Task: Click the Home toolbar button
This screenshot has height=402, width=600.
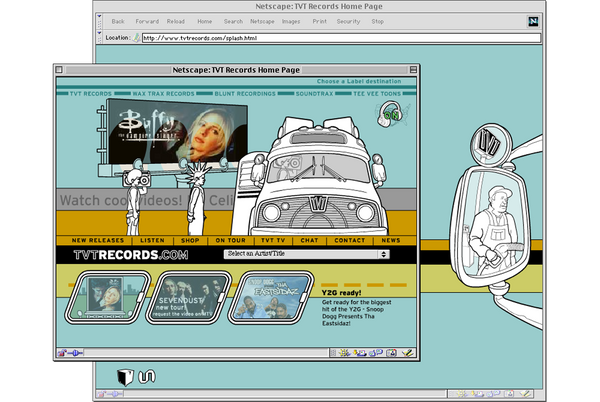Action: (205, 21)
